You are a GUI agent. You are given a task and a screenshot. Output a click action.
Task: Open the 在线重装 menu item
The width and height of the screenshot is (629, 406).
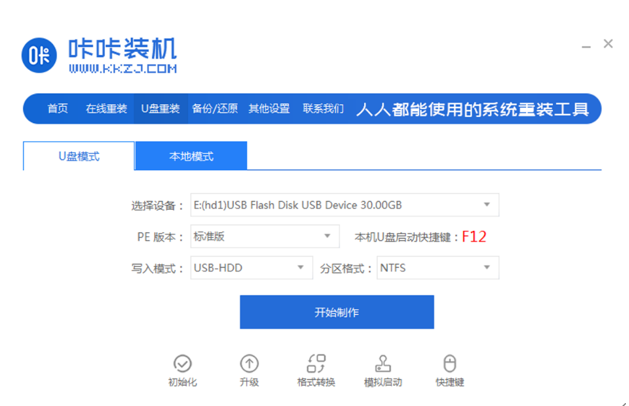[106, 108]
